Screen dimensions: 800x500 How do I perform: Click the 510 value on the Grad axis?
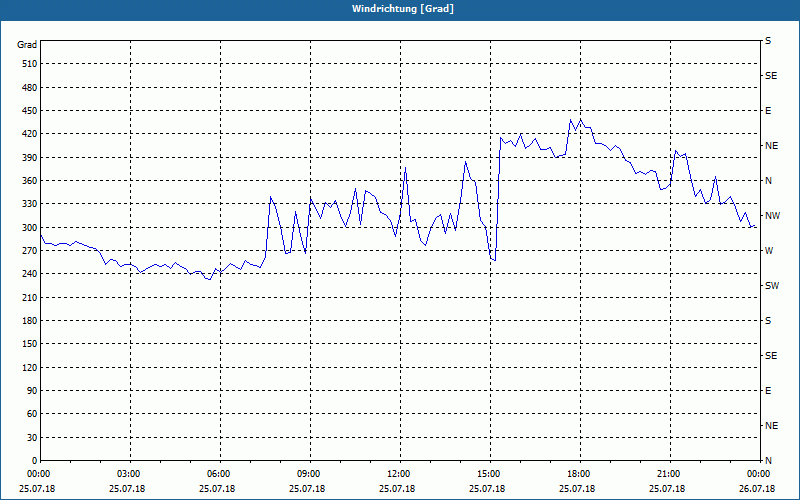[x=30, y=64]
